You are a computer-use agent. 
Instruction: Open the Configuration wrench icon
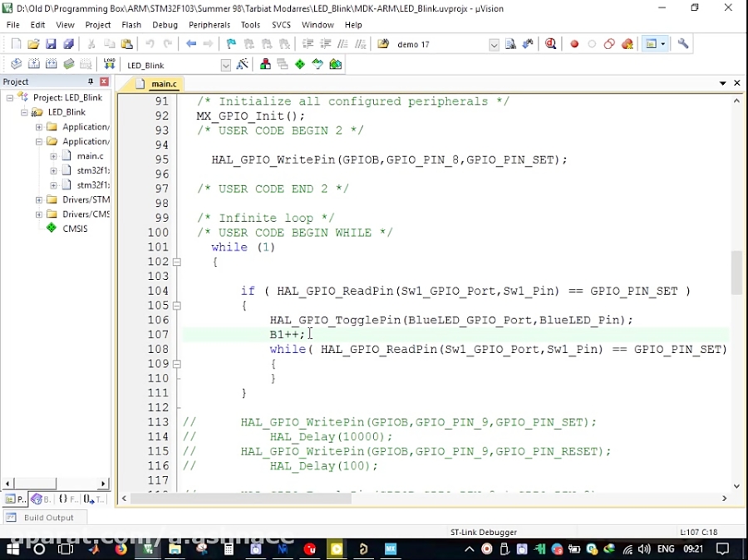683,44
